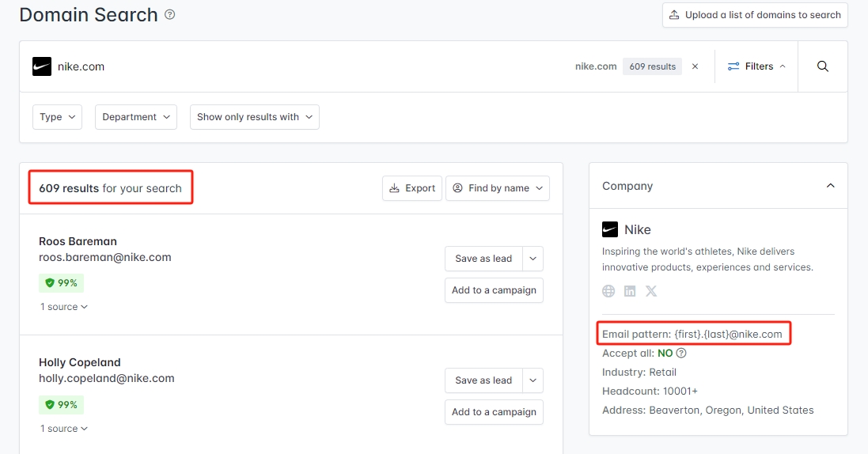Click the Roos Bareman name

(x=78, y=241)
